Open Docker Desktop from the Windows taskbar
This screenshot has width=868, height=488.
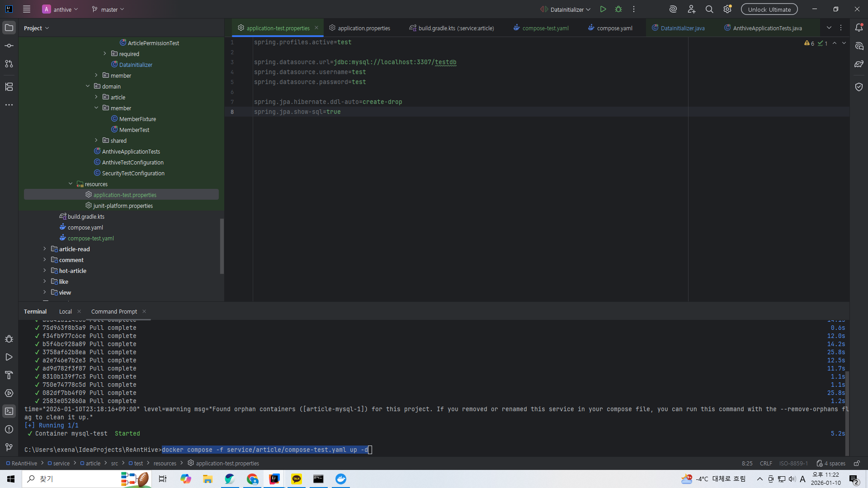341,479
